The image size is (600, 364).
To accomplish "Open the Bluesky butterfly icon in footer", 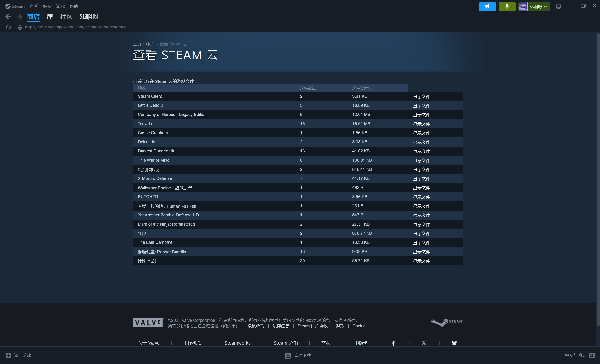I will tap(454, 343).
